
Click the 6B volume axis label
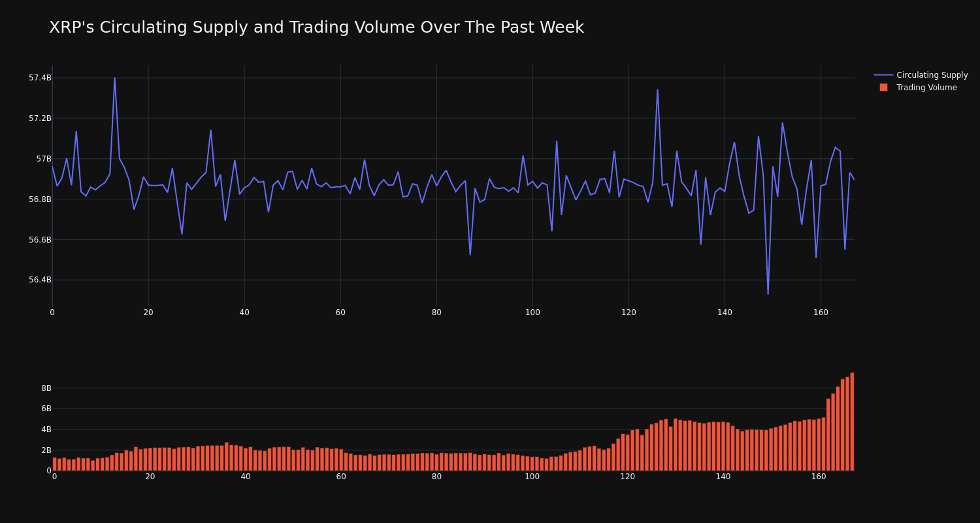(x=46, y=409)
